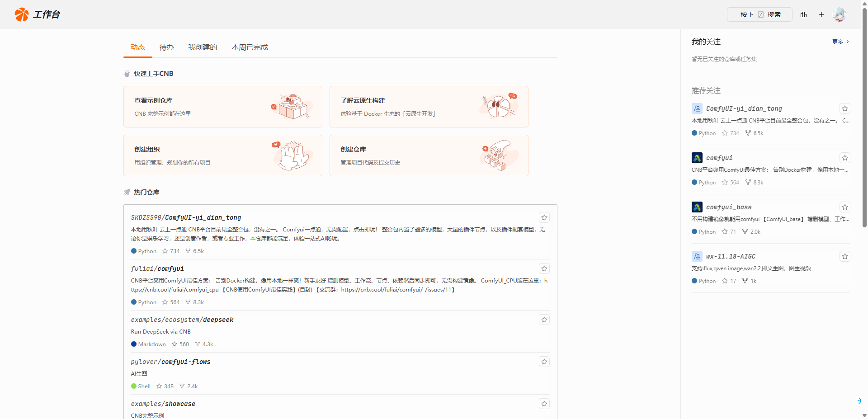This screenshot has height=419, width=868.
Task: Open the leaderboard icon in the header
Action: tap(803, 14)
